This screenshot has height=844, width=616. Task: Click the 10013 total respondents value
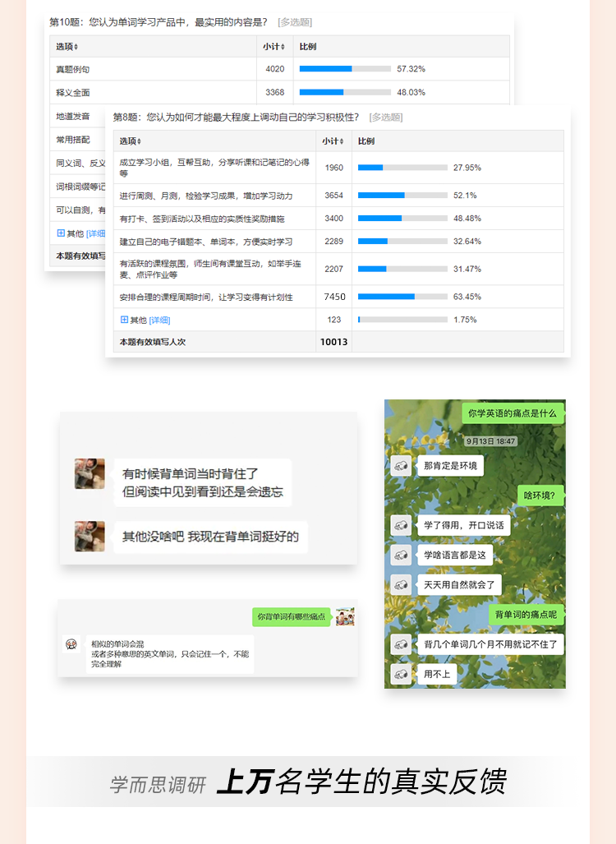(x=334, y=342)
